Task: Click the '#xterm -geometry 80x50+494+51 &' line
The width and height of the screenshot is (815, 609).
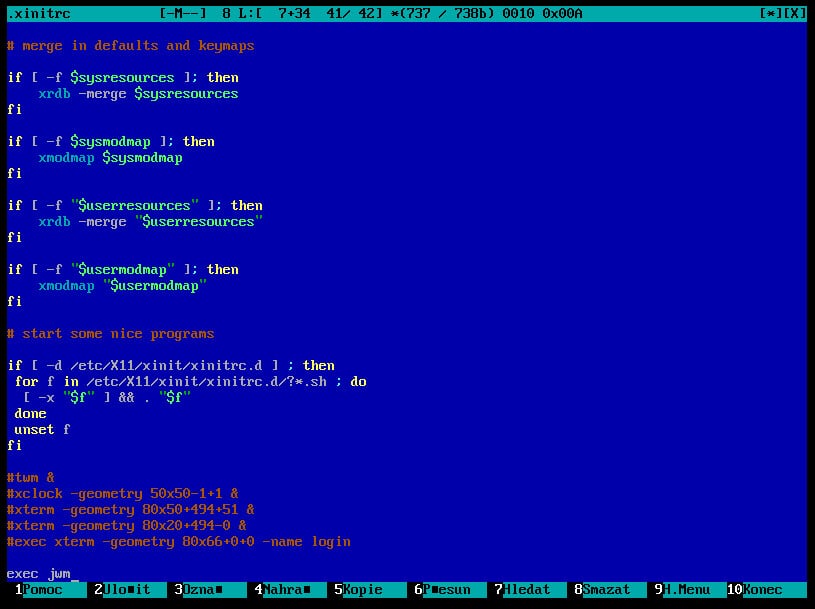Action: pos(131,510)
